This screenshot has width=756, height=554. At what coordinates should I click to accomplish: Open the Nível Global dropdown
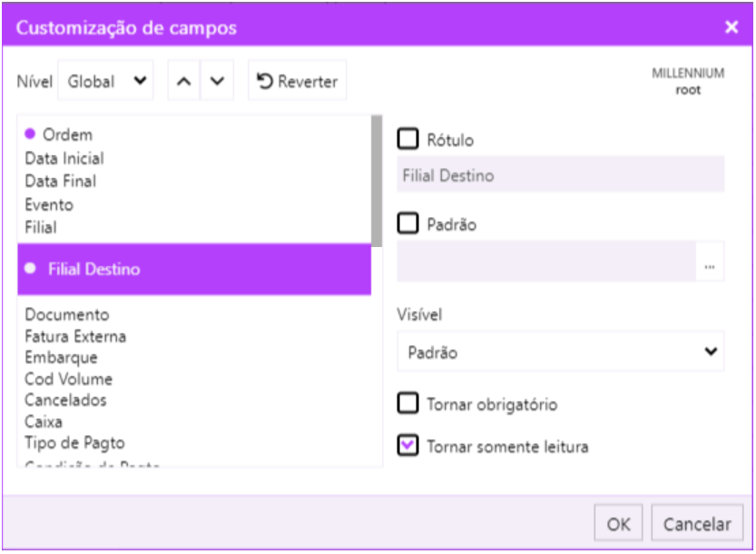click(105, 82)
